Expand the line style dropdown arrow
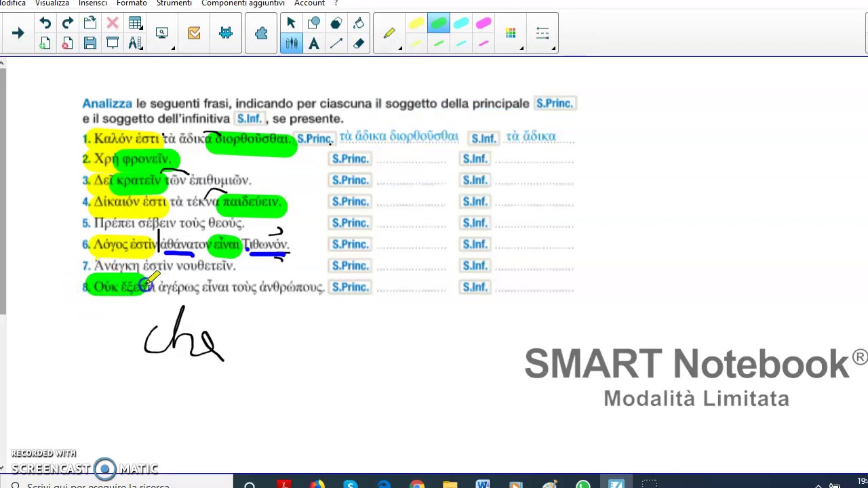Screen dimensions: 868x488 (x=553, y=48)
